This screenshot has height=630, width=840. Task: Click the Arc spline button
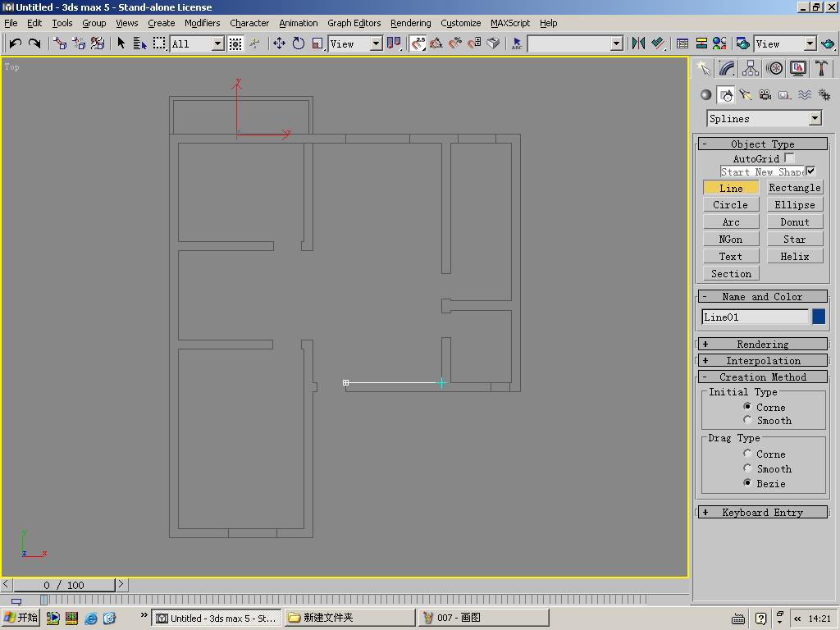(731, 221)
